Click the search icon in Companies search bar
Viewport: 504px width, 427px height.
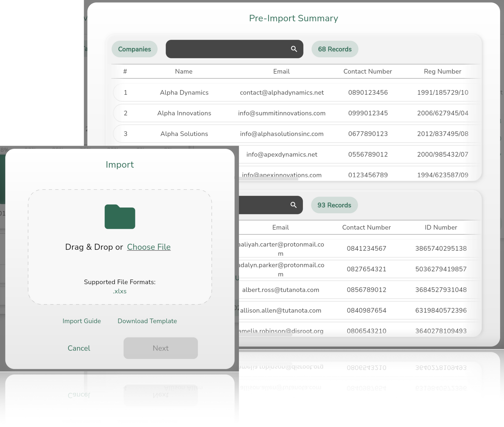[x=294, y=49]
